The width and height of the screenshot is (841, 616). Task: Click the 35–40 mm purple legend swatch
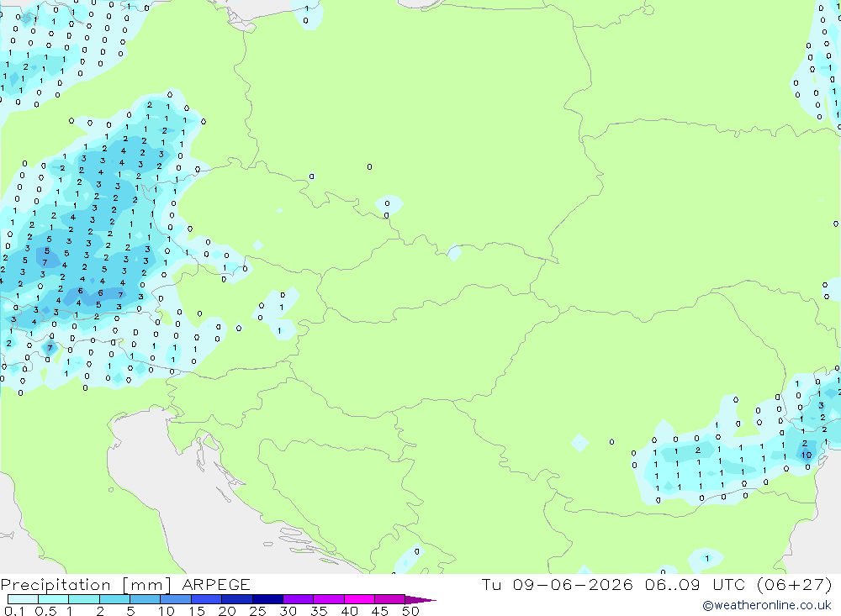coord(328,599)
